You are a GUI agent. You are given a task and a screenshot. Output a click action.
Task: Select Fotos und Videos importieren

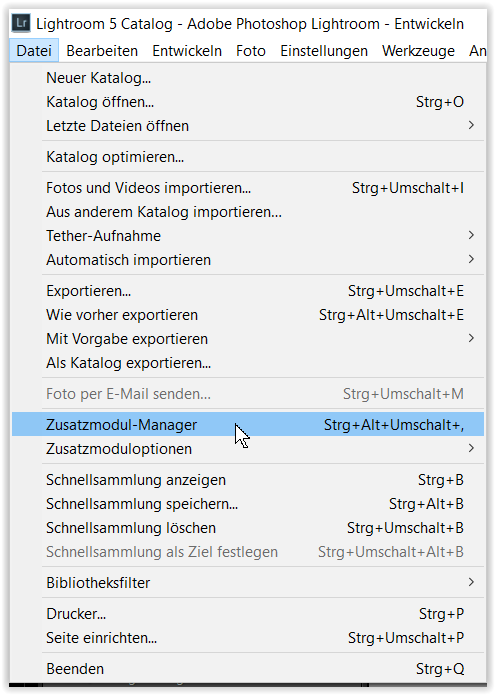[x=248, y=188]
